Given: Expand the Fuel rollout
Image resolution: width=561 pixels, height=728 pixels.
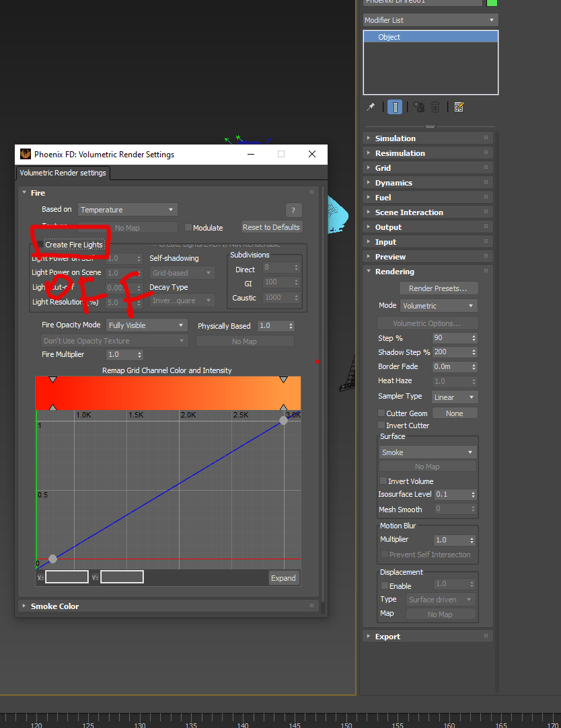Looking at the screenshot, I should pos(428,198).
